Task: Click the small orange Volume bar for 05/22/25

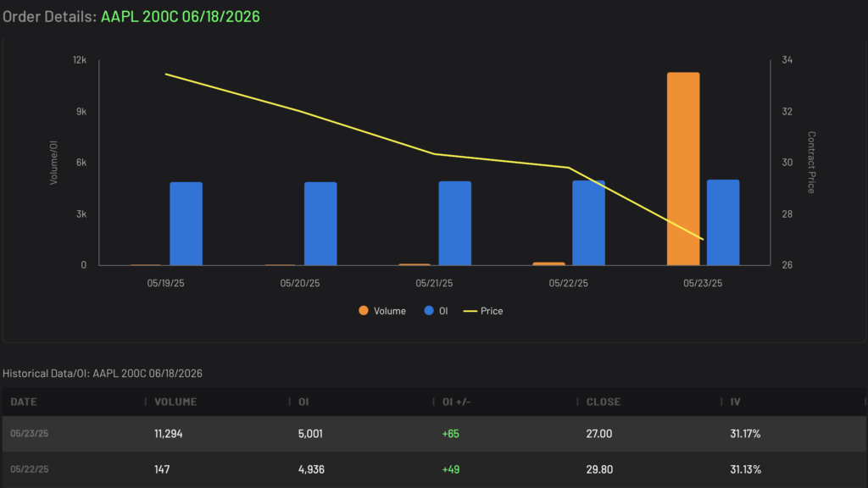Action: pyautogui.click(x=548, y=264)
